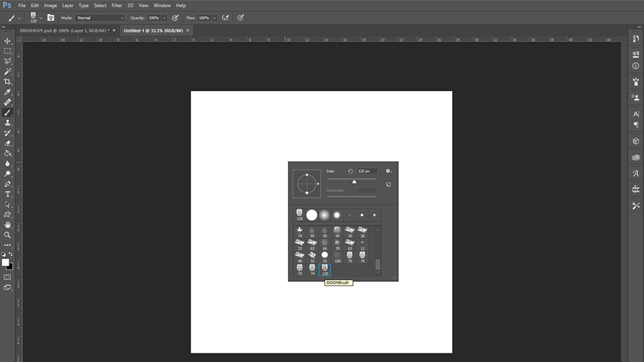The width and height of the screenshot is (644, 362).
Task: Expand the Opacity value dropdown arrow
Action: 164,17
